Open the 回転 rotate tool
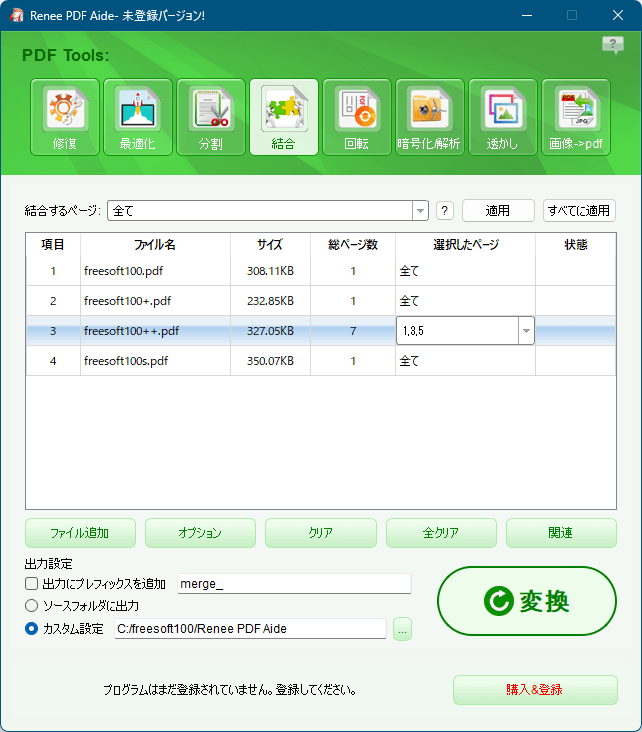The image size is (642, 732). click(x=356, y=117)
